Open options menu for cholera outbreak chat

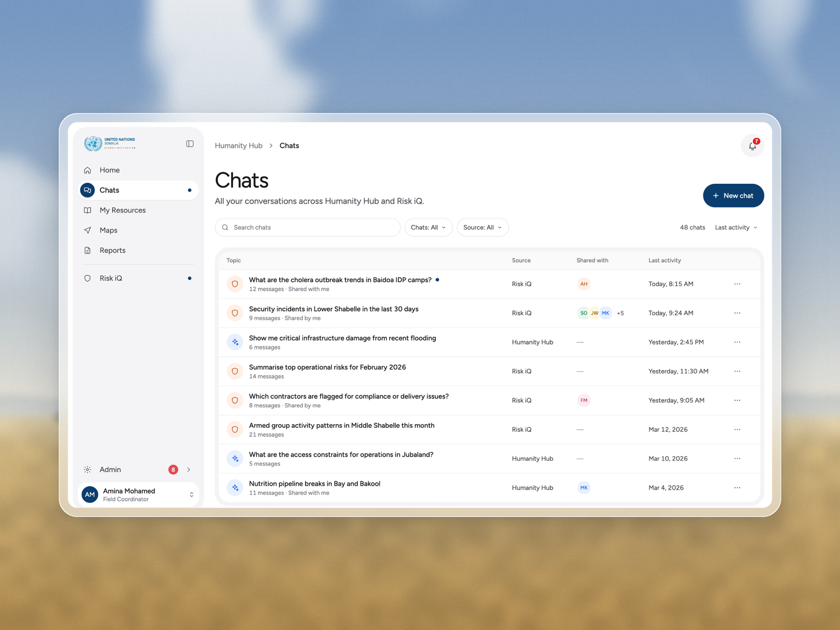click(x=737, y=284)
